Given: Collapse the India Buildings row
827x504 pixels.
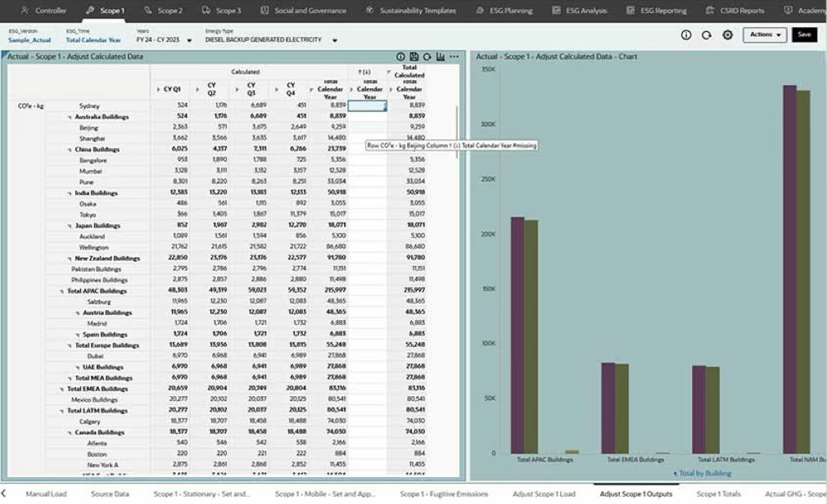Looking at the screenshot, I should tap(70, 193).
